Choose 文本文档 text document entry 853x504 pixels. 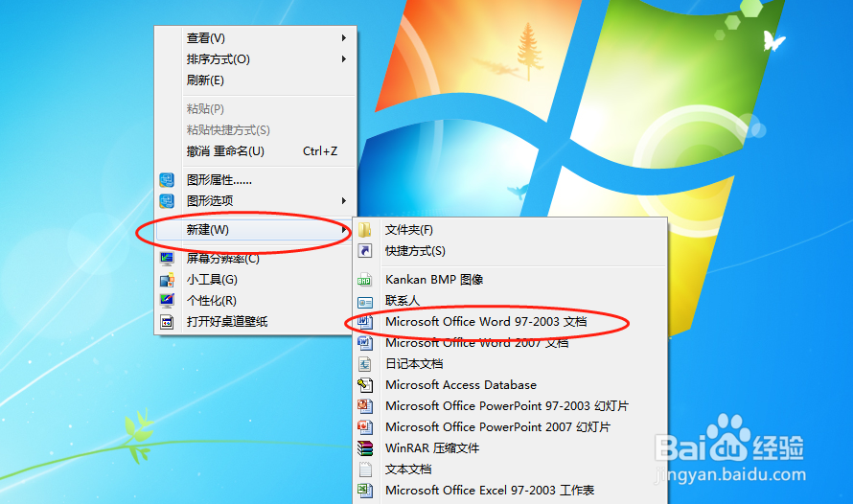(510, 470)
